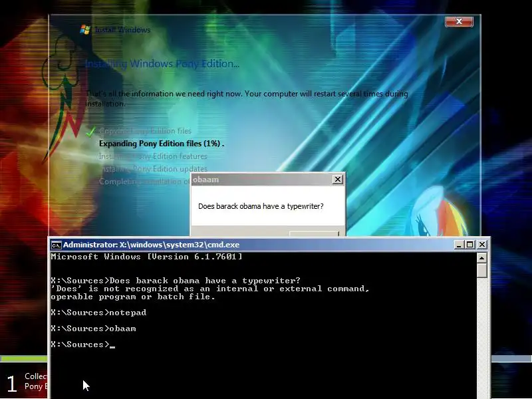The height and width of the screenshot is (399, 532).
Task: Click the green setup progress bar at bottom
Action: [x=24, y=358]
